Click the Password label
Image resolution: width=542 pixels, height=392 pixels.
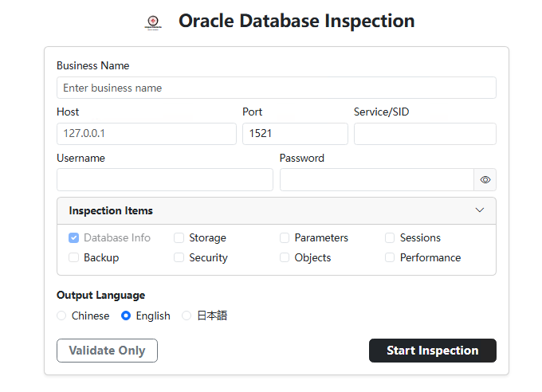click(302, 158)
